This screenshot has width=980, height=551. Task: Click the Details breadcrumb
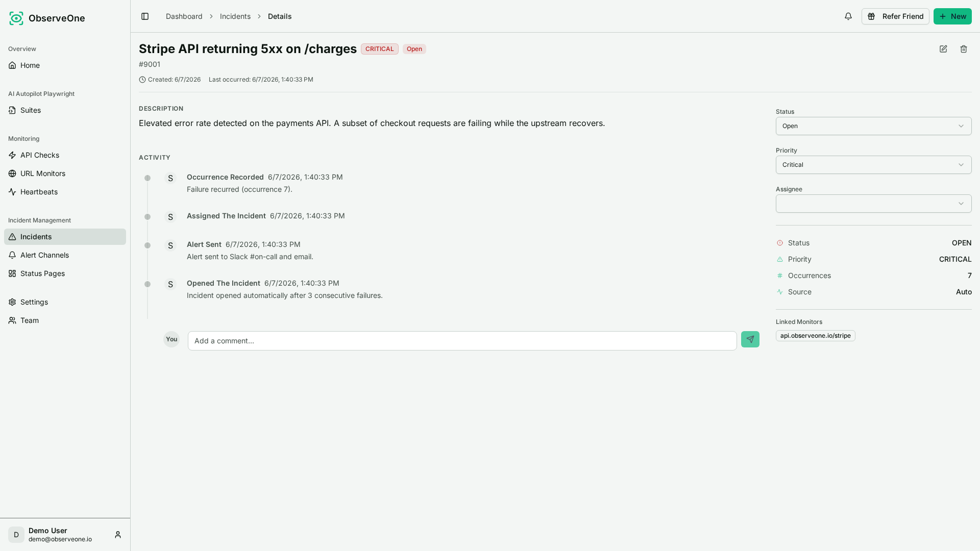(280, 16)
